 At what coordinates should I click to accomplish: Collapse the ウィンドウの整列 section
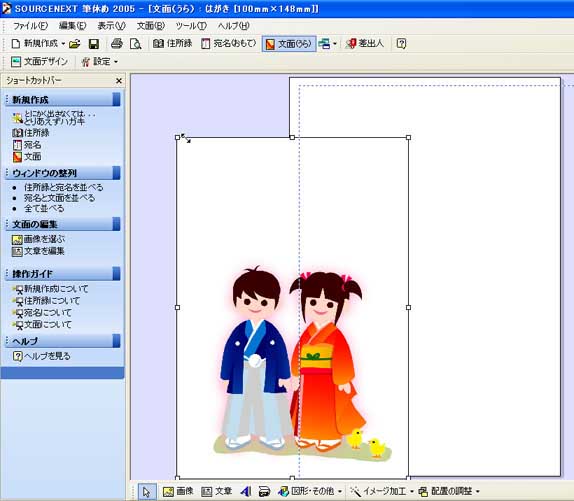pyautogui.click(x=116, y=173)
